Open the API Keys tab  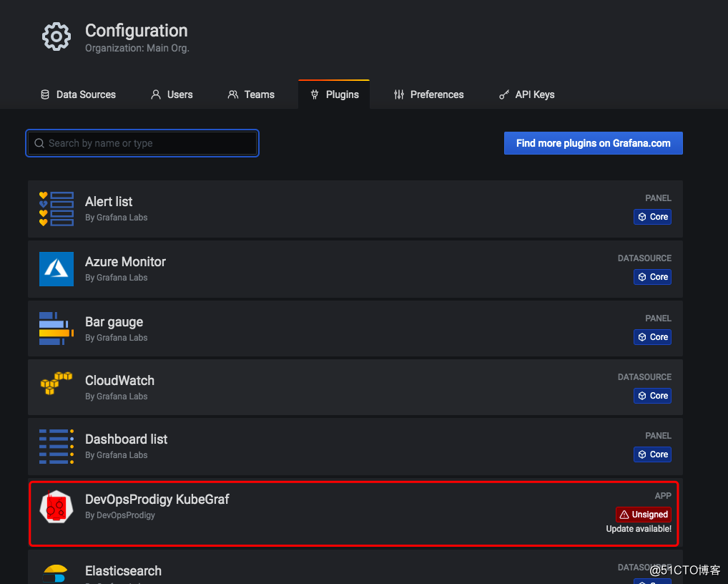coord(526,94)
